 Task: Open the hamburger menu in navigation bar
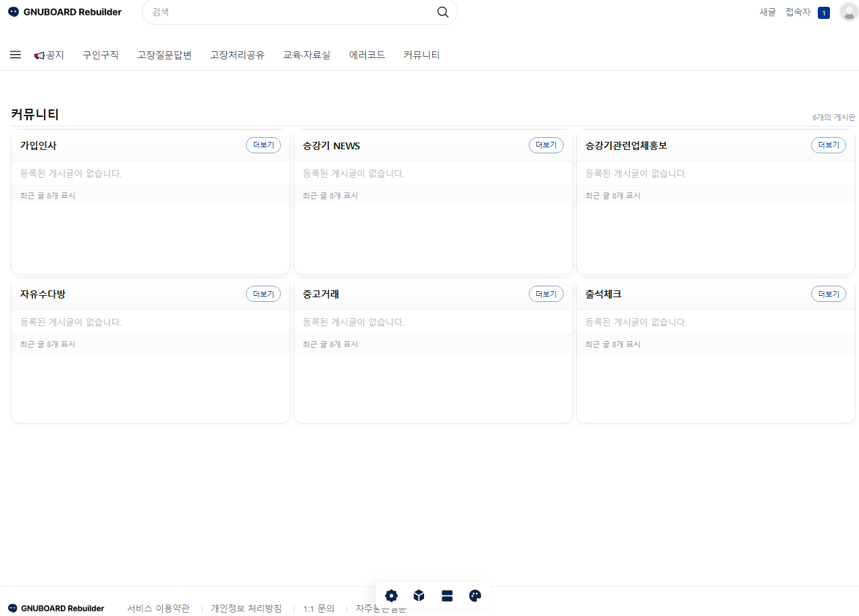pyautogui.click(x=16, y=55)
